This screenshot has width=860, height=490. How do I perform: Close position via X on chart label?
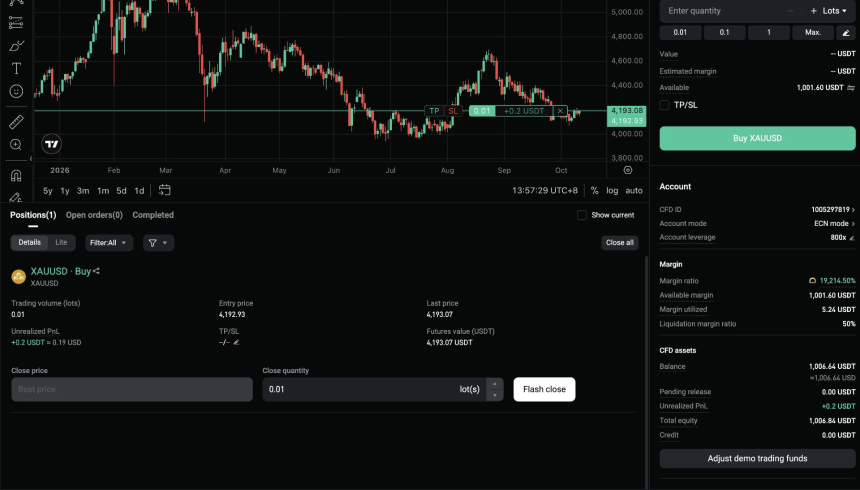(560, 111)
